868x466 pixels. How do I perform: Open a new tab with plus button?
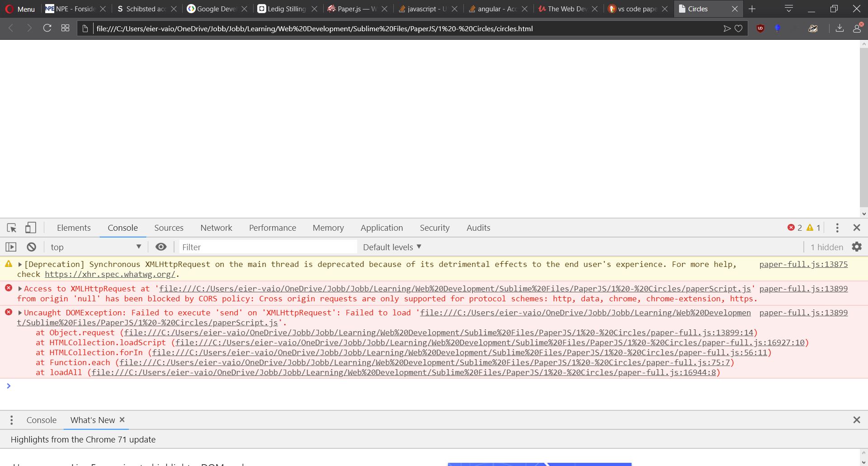752,9
